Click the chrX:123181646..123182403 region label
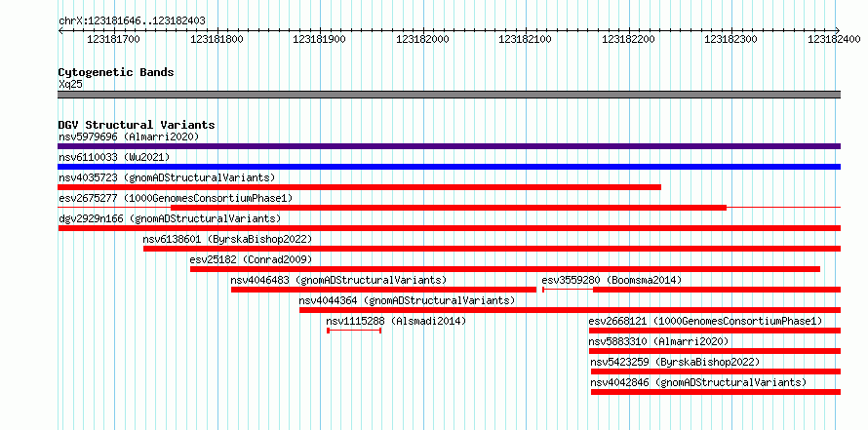 pyautogui.click(x=132, y=21)
